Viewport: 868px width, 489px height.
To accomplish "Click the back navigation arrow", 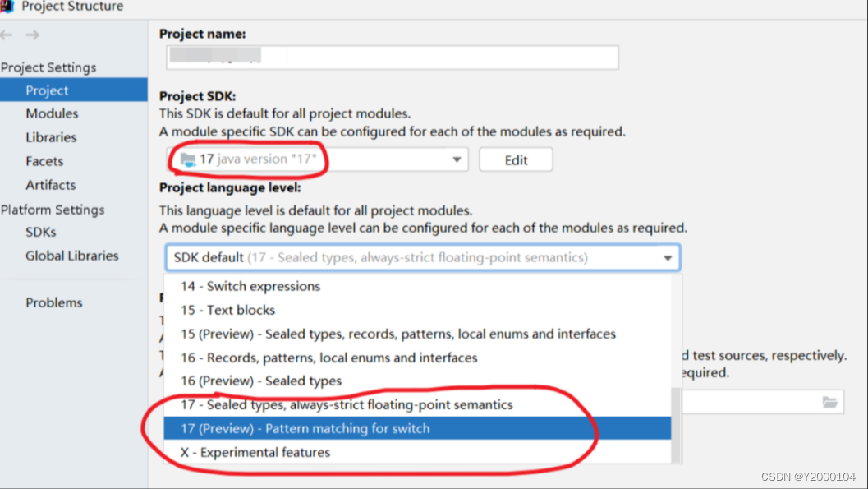I will click(x=7, y=35).
